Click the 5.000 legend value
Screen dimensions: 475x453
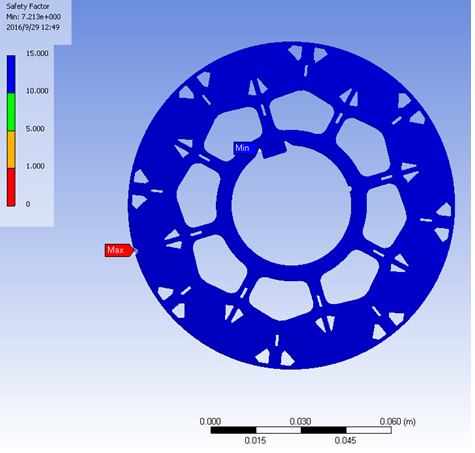pyautogui.click(x=35, y=129)
